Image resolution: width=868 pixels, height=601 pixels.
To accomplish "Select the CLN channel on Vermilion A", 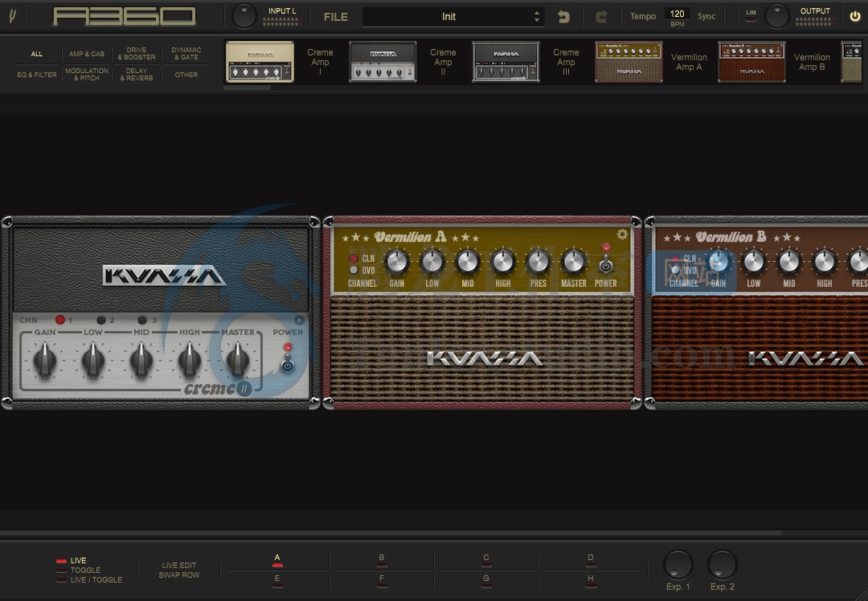I will (x=353, y=259).
